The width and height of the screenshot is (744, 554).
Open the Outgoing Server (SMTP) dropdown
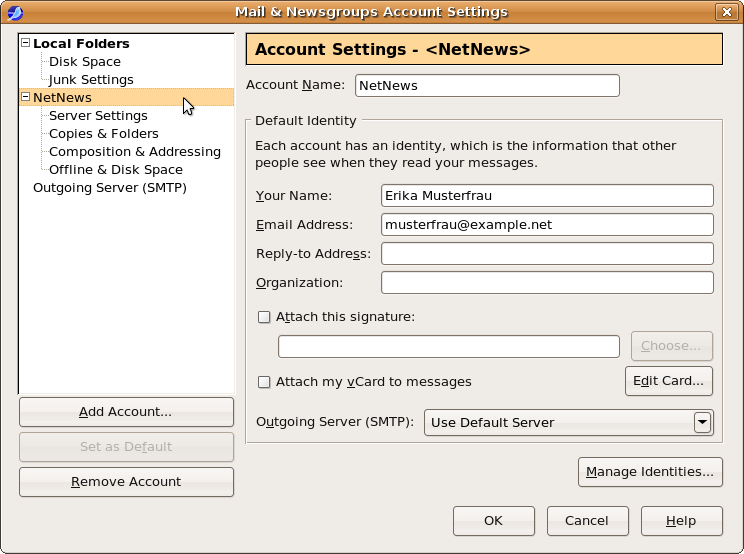702,422
